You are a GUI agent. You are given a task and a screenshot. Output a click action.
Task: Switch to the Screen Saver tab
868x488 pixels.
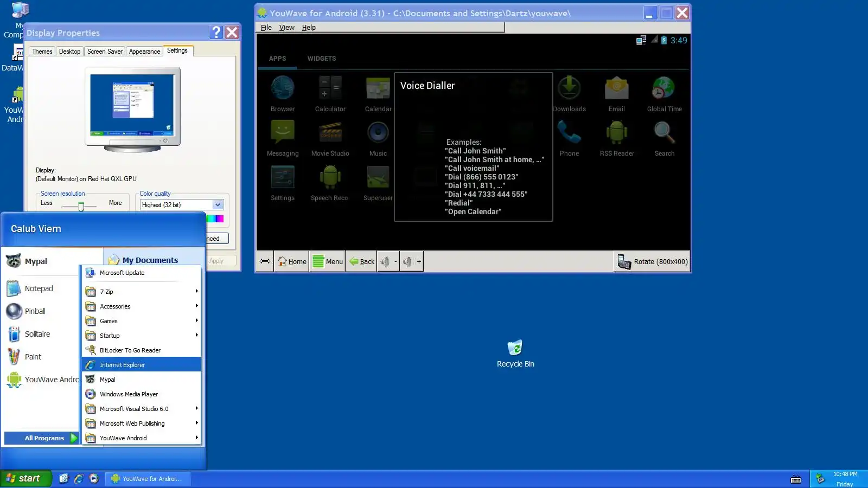point(105,52)
